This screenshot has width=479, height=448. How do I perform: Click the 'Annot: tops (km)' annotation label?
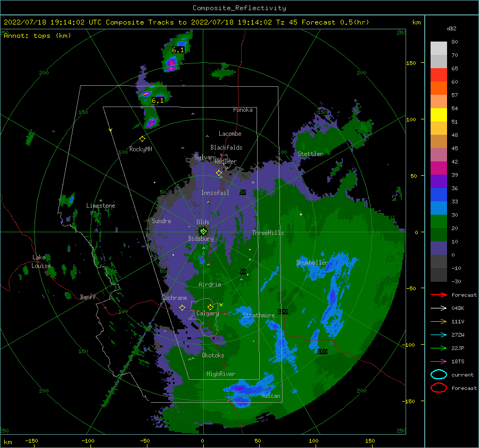[x=37, y=36]
